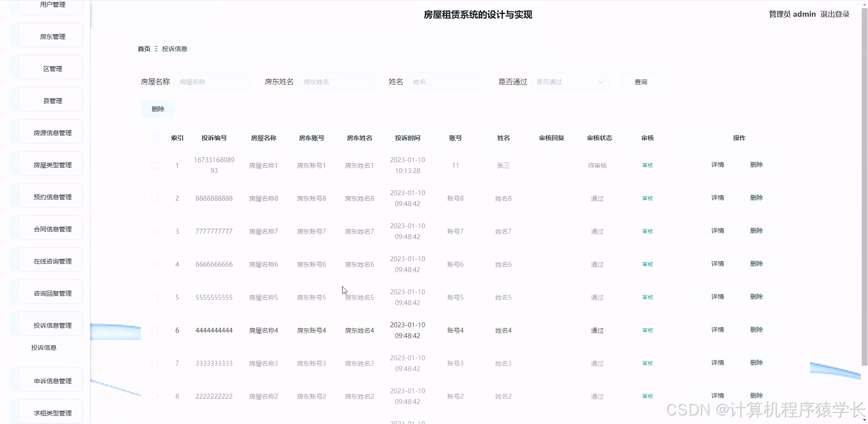Toggle the select-all checkbox in the table header

154,138
